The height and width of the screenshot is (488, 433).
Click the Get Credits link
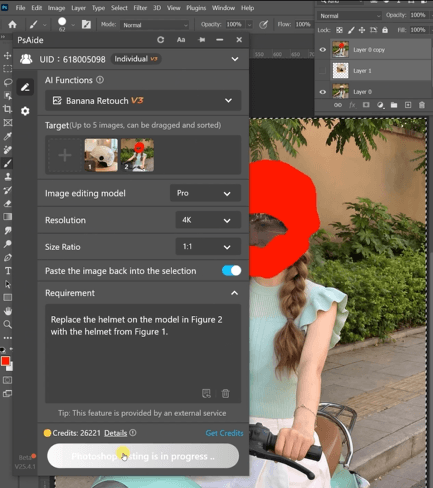tap(224, 433)
